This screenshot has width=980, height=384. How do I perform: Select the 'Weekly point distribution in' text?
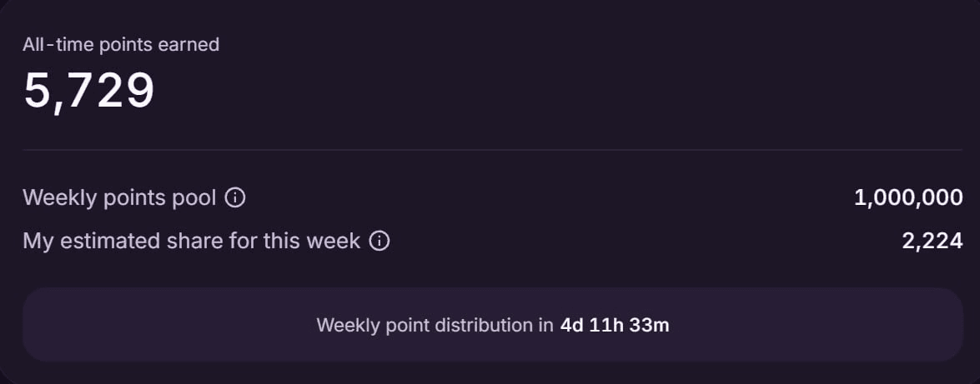point(435,326)
